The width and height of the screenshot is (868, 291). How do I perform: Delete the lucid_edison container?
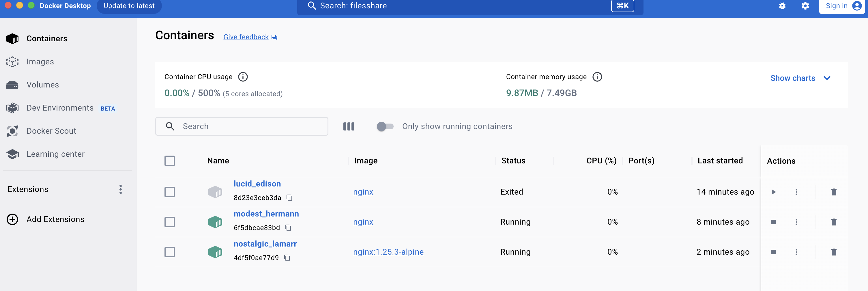(x=834, y=192)
